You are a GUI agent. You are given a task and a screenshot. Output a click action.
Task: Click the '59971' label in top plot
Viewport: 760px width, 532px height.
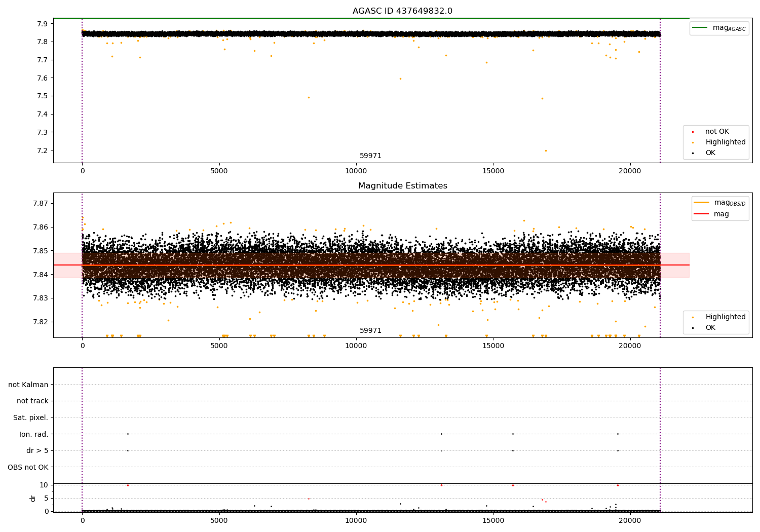[x=370, y=156]
